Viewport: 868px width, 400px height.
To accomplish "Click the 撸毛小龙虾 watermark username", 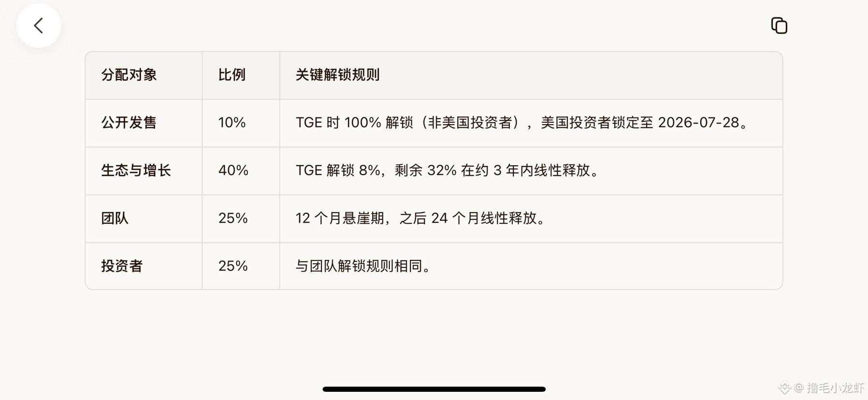I will pos(835,387).
